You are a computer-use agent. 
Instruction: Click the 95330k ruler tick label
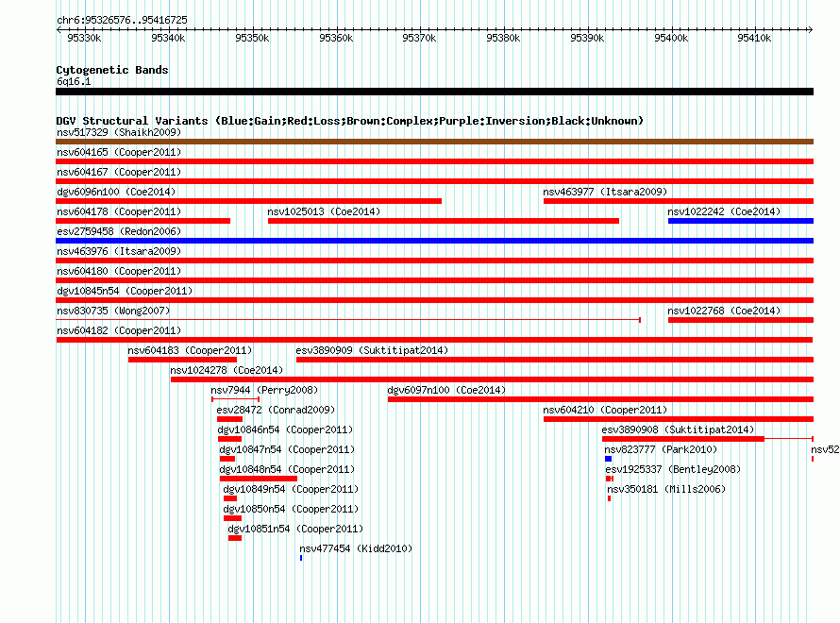click(x=84, y=38)
